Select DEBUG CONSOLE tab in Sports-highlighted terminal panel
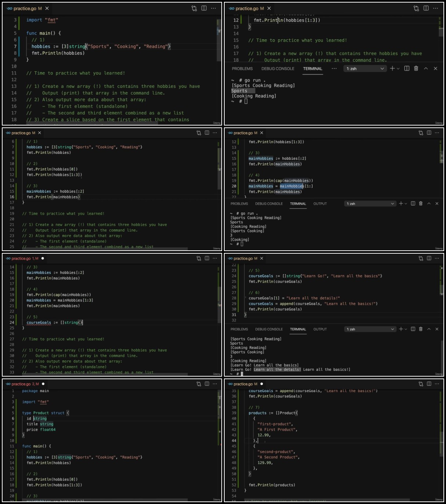446x504 pixels. click(x=278, y=69)
